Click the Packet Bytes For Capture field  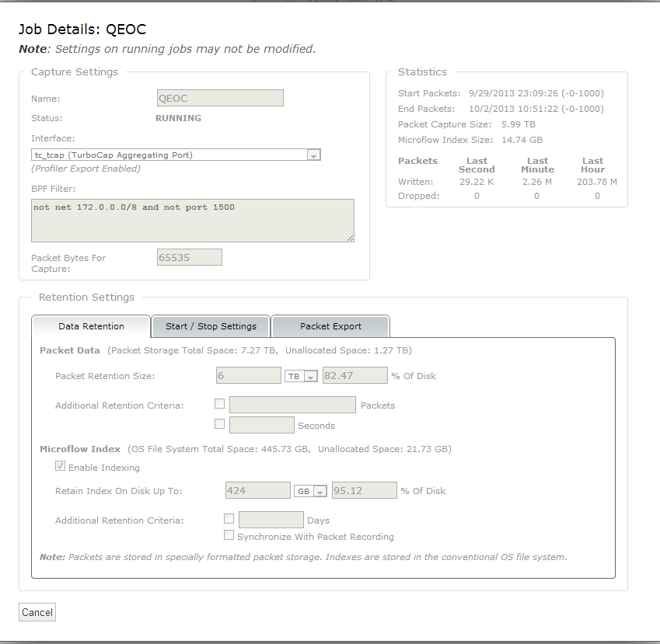[190, 257]
